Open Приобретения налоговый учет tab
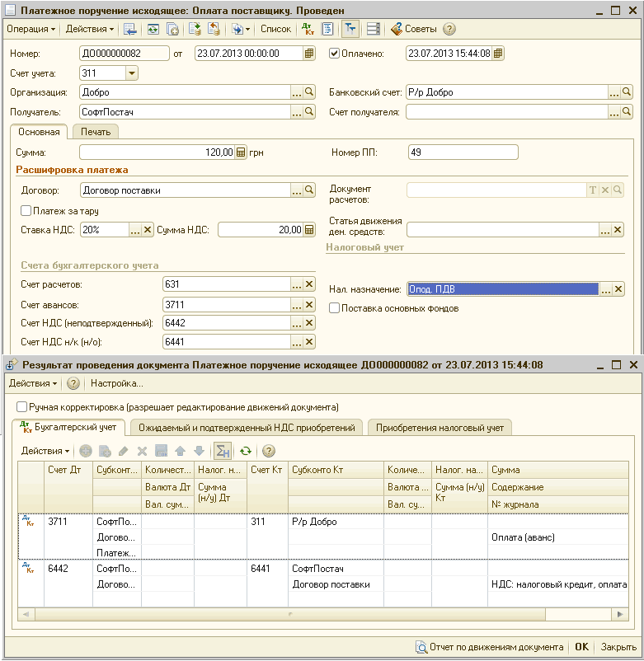644x661 pixels. coord(440,427)
